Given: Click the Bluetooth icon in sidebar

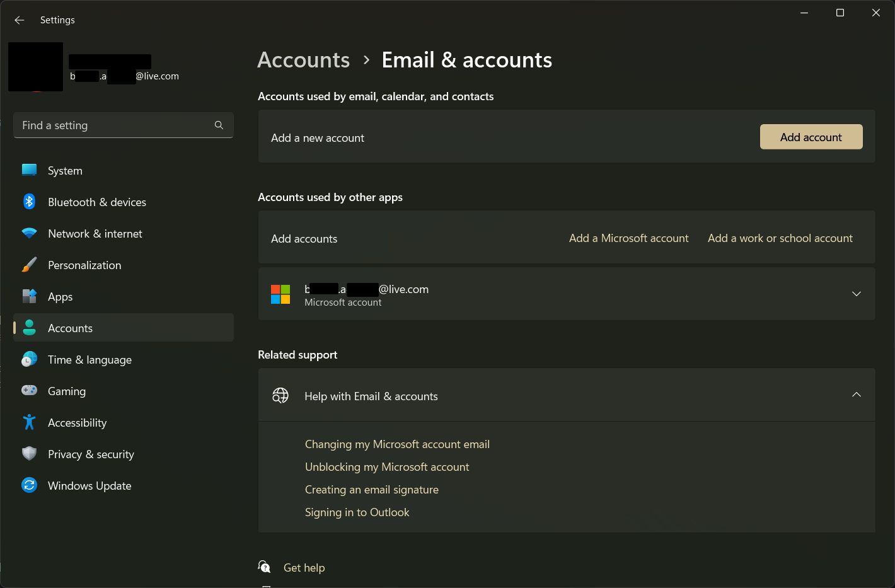Looking at the screenshot, I should point(29,202).
